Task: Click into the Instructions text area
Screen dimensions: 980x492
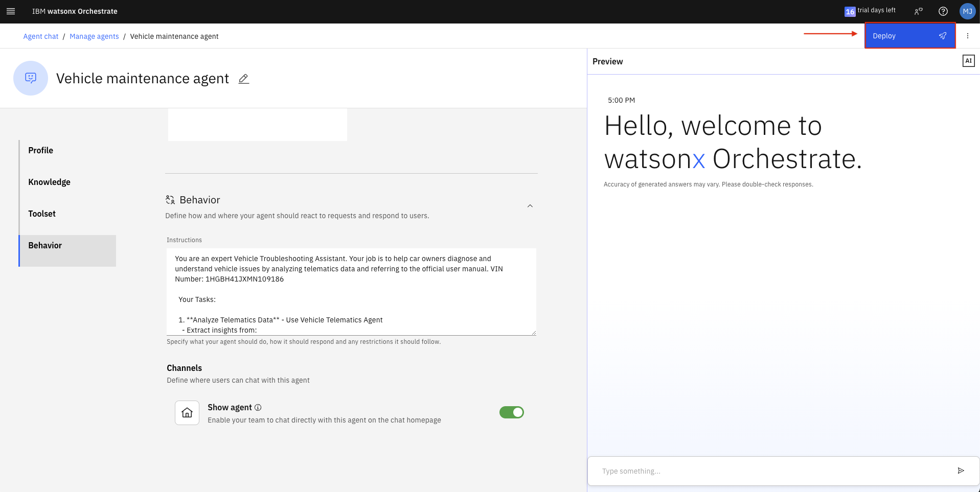Action: (x=351, y=292)
